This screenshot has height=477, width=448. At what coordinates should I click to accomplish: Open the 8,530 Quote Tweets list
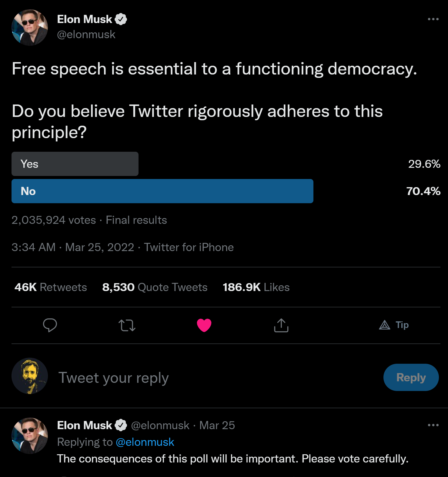(x=155, y=287)
